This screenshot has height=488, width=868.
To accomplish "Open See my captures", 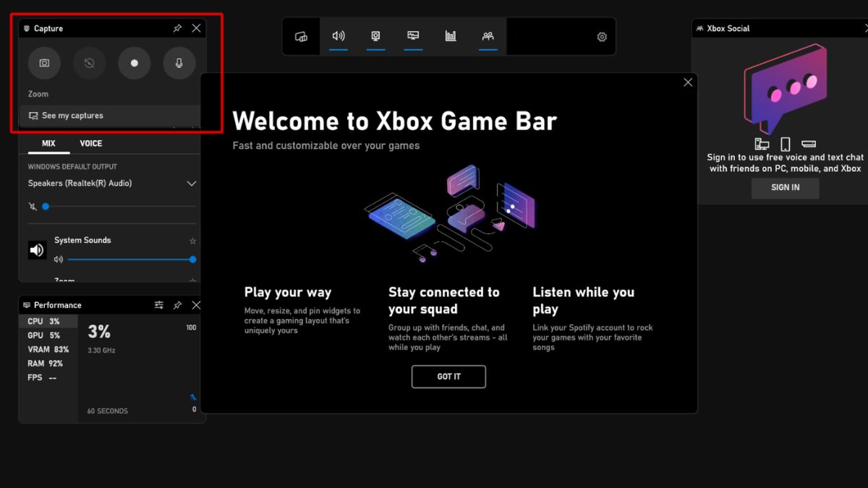I will click(x=109, y=116).
